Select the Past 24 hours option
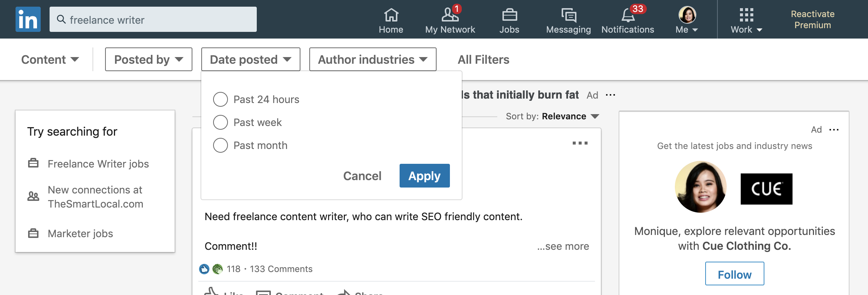 click(221, 99)
